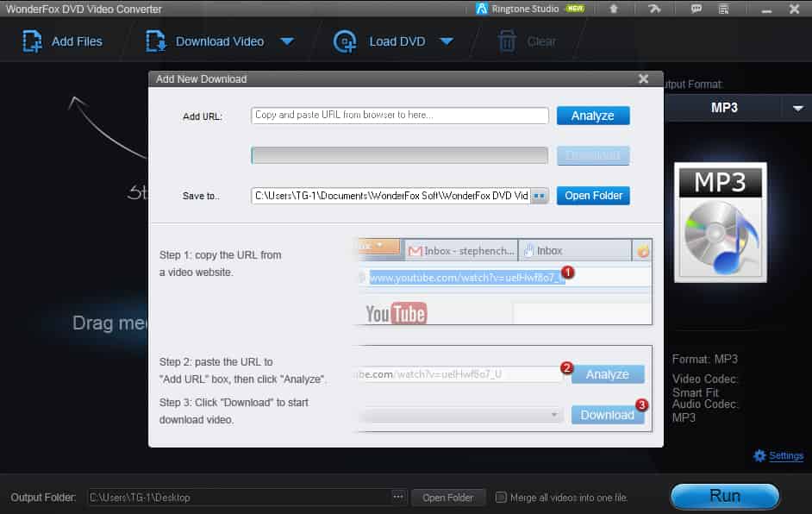
Task: Click the MP3 format thumbnail image
Action: coord(721,223)
